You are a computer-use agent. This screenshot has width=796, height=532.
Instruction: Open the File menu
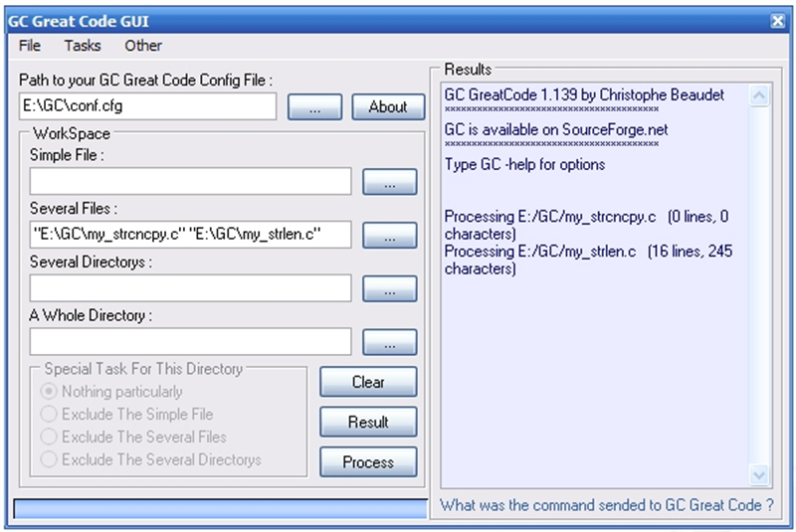(30, 46)
